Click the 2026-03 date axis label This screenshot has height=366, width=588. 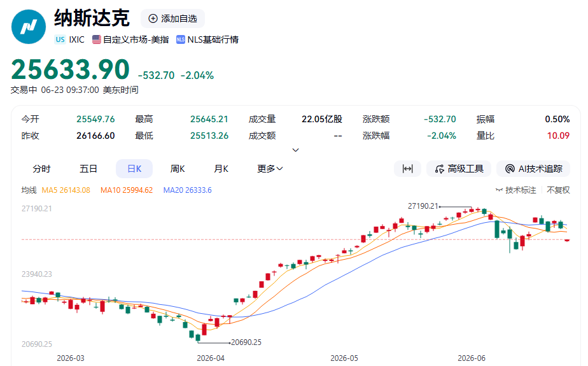tap(71, 358)
